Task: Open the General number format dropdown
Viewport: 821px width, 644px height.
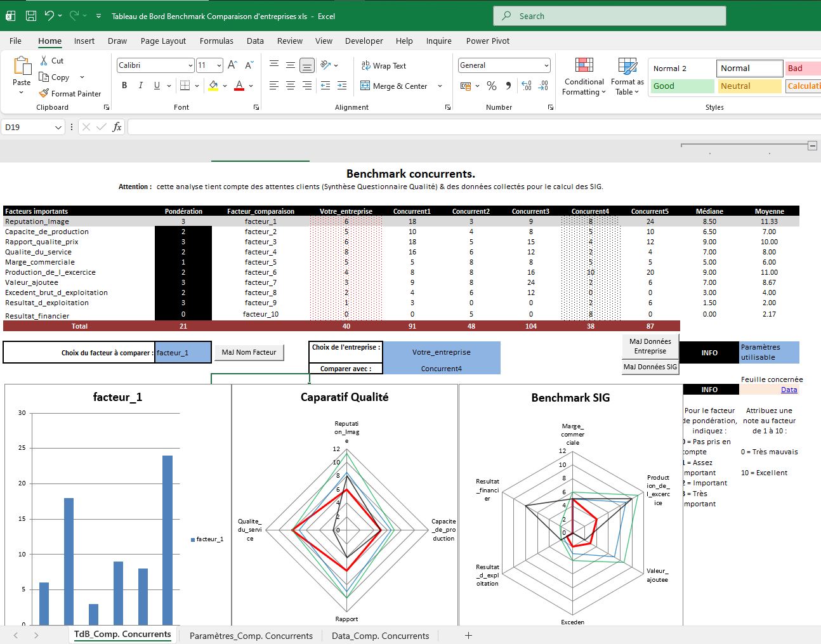Action: (x=546, y=65)
